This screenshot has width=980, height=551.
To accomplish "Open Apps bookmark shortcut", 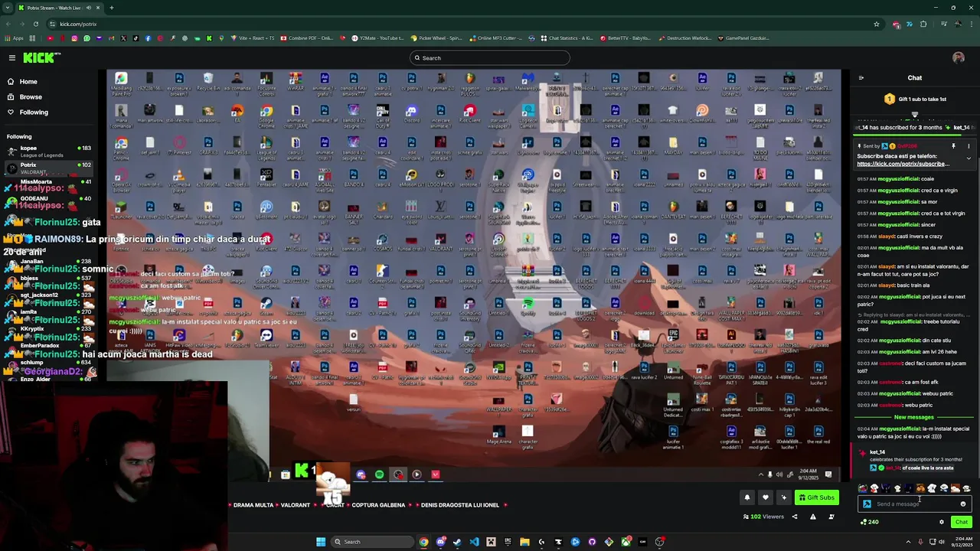I will tap(15, 38).
